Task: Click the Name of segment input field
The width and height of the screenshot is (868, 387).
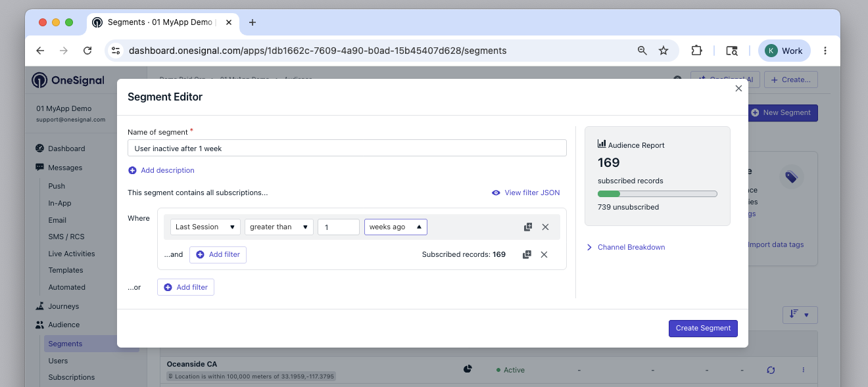Action: click(347, 148)
